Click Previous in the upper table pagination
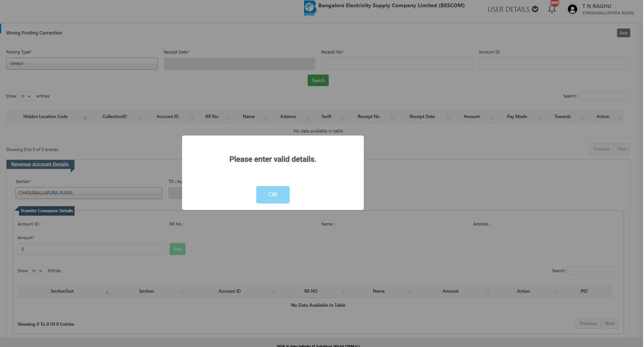Image resolution: width=644 pixels, height=347 pixels. pyautogui.click(x=601, y=149)
